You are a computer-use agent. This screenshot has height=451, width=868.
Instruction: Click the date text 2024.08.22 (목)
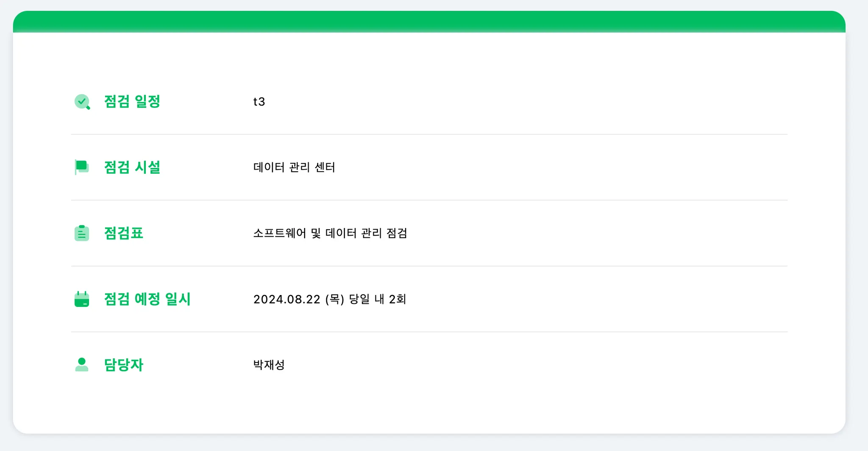(x=298, y=299)
